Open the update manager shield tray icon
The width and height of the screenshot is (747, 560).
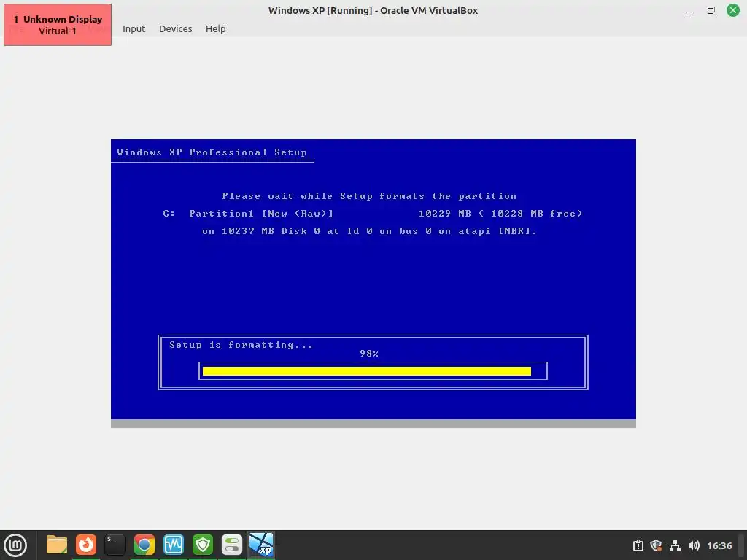(656, 545)
